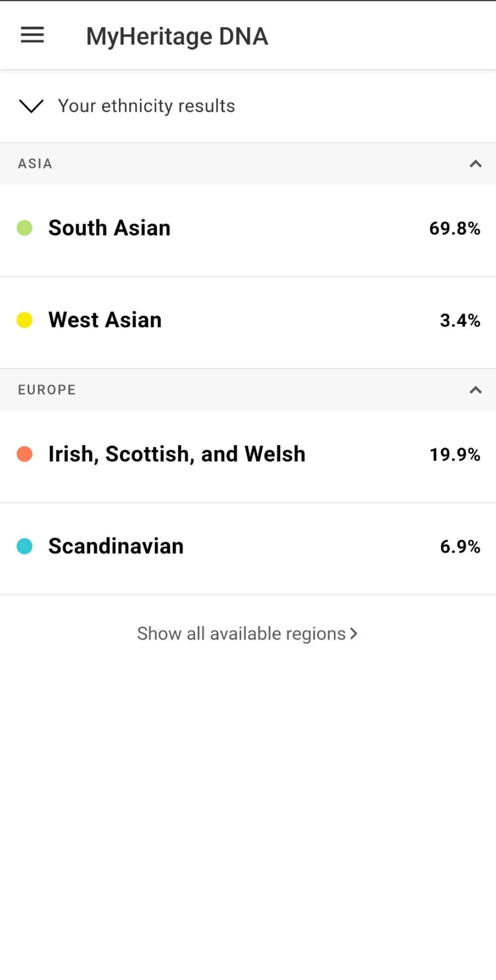The height and width of the screenshot is (980, 496).
Task: Tap the MyHeritage DNA title
Action: click(x=177, y=37)
